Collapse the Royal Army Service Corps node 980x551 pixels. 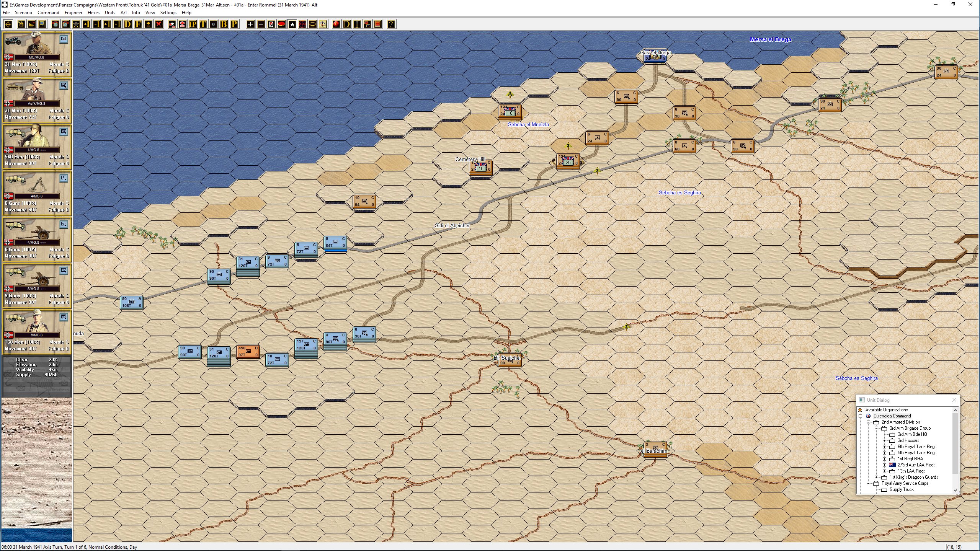coord(869,483)
